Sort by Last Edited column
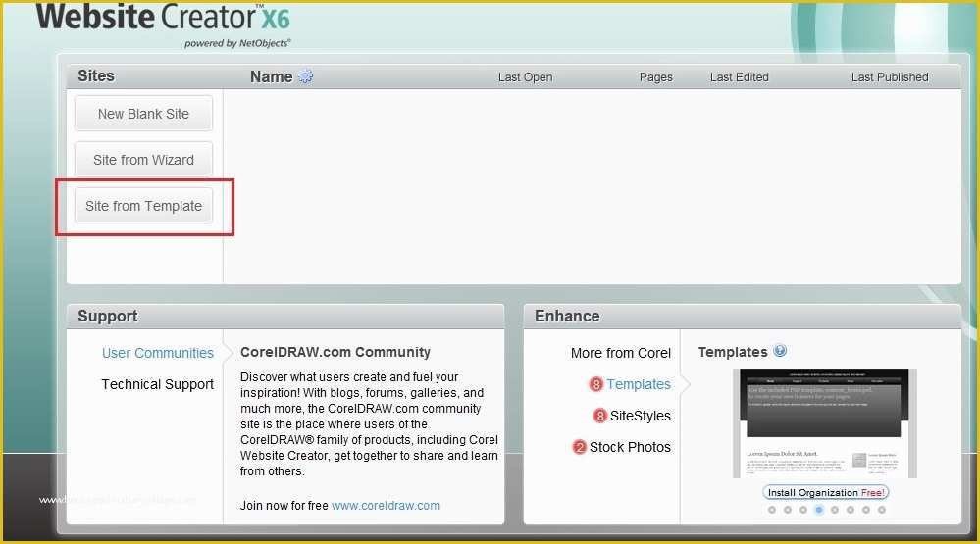The image size is (980, 544). pyautogui.click(x=740, y=77)
